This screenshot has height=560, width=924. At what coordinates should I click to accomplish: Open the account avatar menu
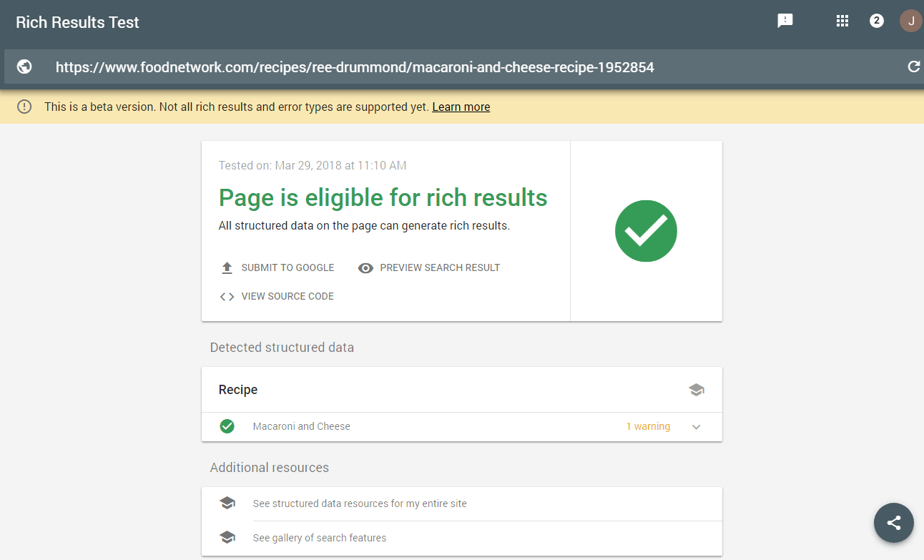pyautogui.click(x=910, y=21)
